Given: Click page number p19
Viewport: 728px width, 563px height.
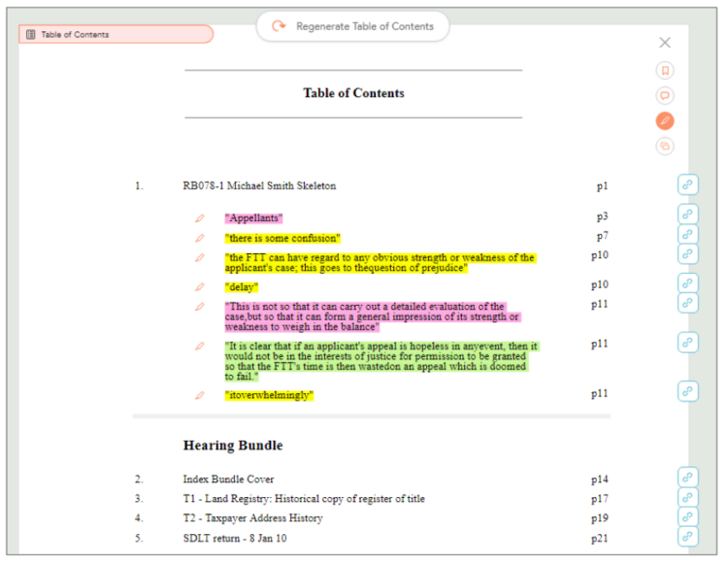Looking at the screenshot, I should click(600, 518).
